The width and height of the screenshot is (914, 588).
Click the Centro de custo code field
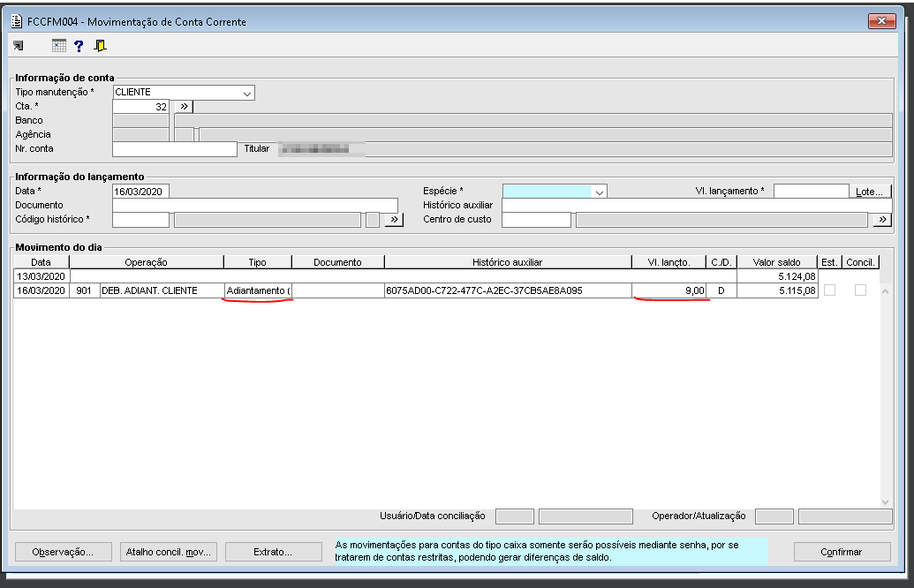tap(536, 220)
